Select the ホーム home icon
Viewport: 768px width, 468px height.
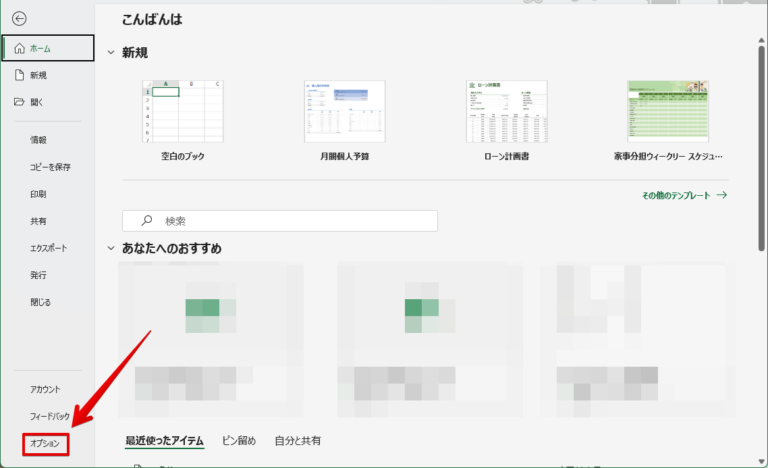(19, 48)
